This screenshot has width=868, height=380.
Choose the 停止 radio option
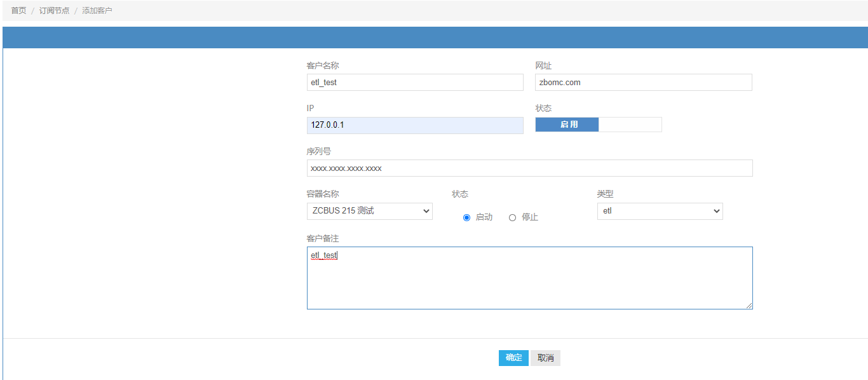512,217
